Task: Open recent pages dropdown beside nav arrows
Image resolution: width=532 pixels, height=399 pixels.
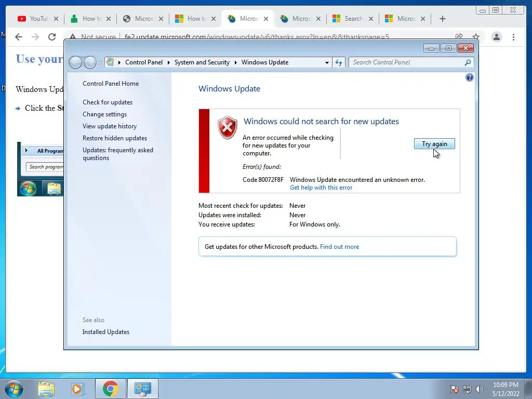Action: tap(100, 63)
